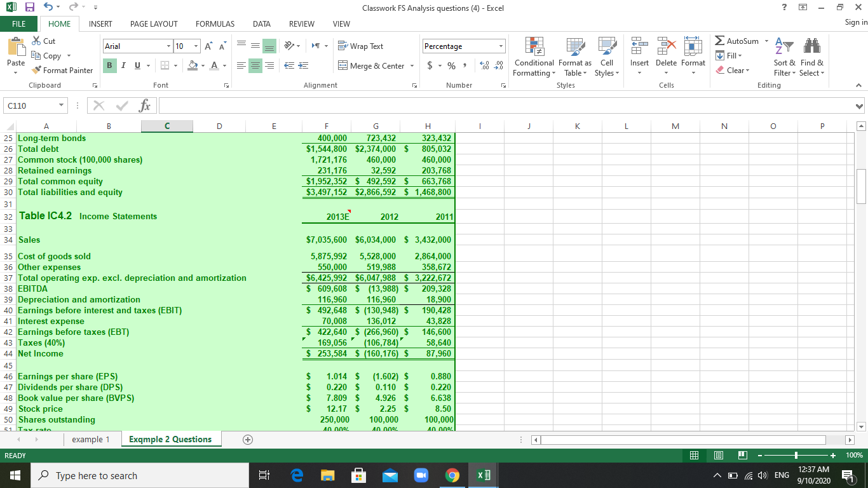Open the Zoom app in taskbar

pos(420,475)
